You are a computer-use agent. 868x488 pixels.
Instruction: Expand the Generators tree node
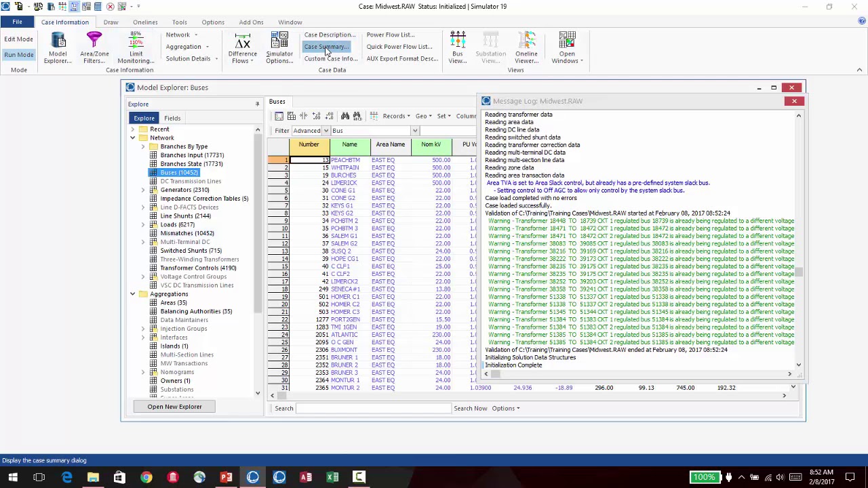[143, 190]
